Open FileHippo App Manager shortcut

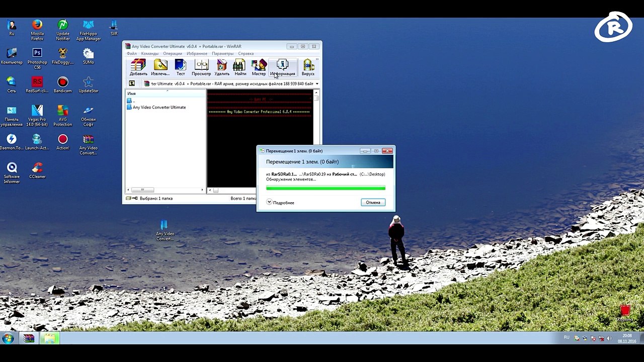[x=89, y=30]
